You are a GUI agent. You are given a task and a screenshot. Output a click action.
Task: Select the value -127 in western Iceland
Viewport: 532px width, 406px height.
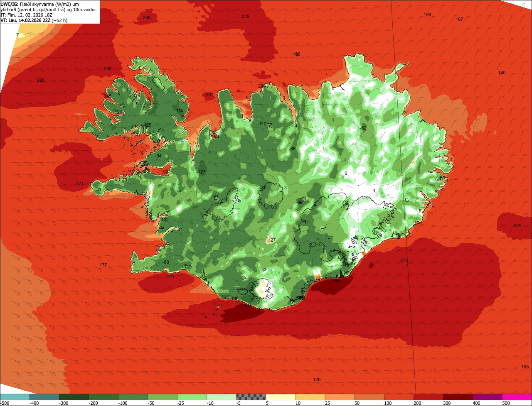pyautogui.click(x=201, y=172)
